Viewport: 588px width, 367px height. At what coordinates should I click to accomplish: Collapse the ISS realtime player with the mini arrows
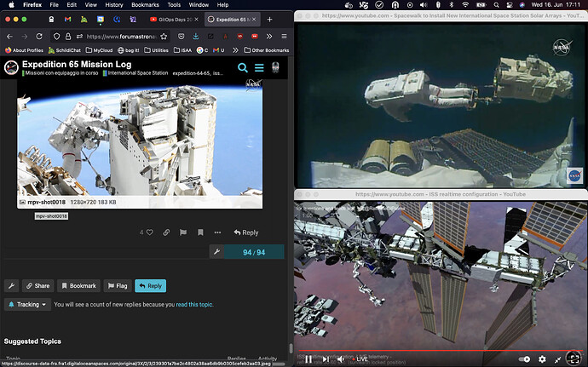coord(557,359)
